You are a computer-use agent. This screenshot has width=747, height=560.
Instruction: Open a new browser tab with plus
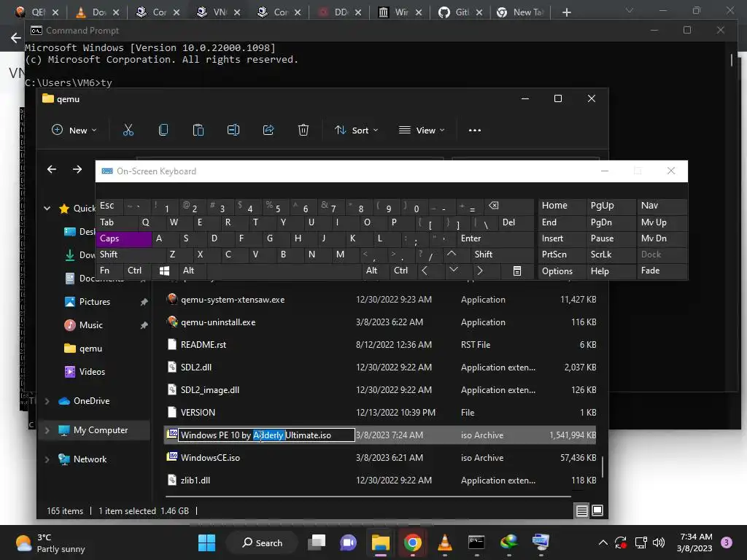click(566, 12)
